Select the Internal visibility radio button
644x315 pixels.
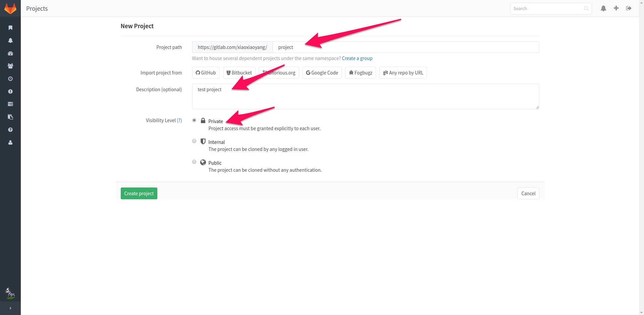point(194,141)
